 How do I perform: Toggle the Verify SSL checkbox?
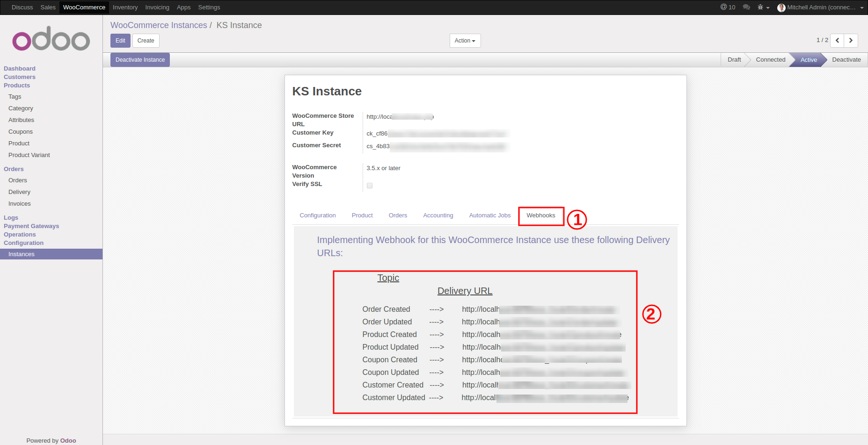click(x=370, y=186)
